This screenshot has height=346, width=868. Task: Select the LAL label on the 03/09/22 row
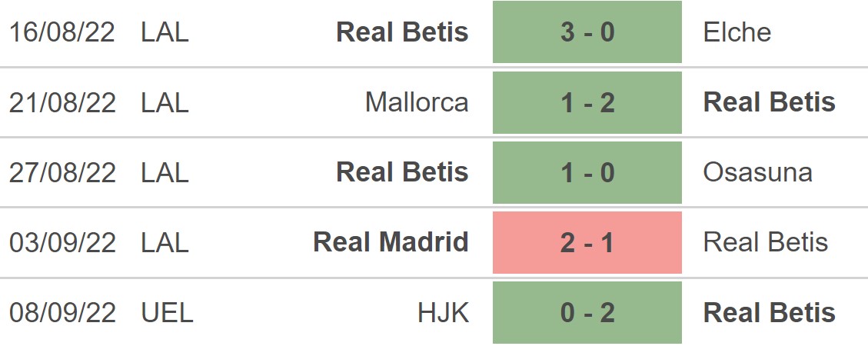click(165, 242)
